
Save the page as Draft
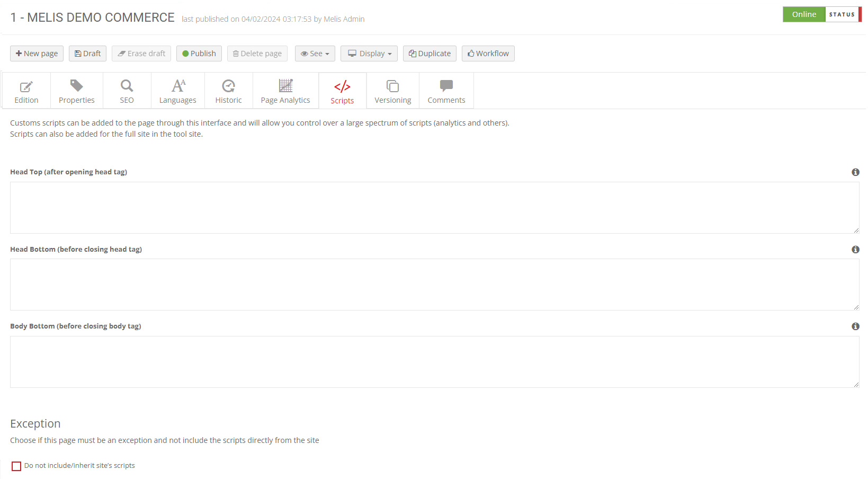pyautogui.click(x=87, y=54)
